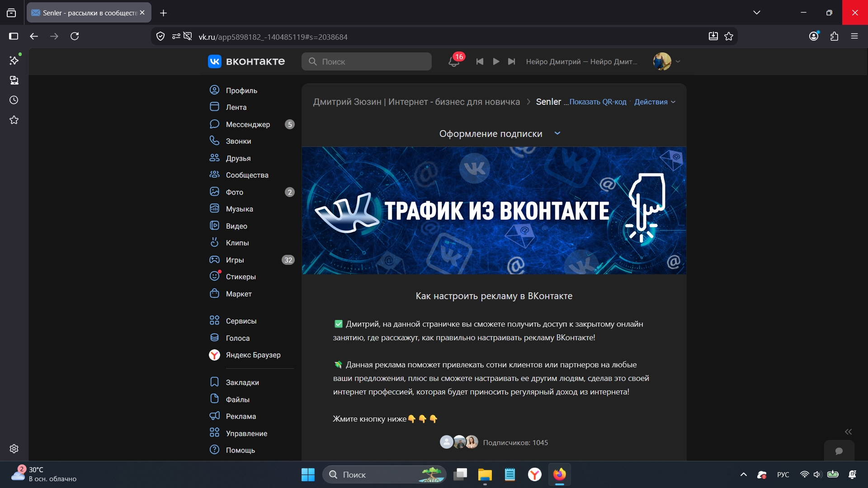The height and width of the screenshot is (488, 868).
Task: Skip to next track in player
Action: 511,61
